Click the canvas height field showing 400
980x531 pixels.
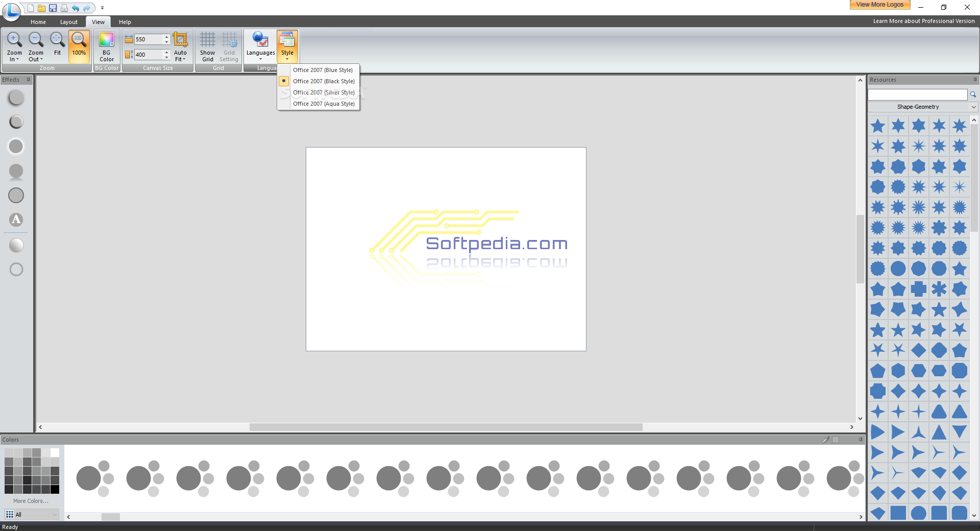click(149, 55)
